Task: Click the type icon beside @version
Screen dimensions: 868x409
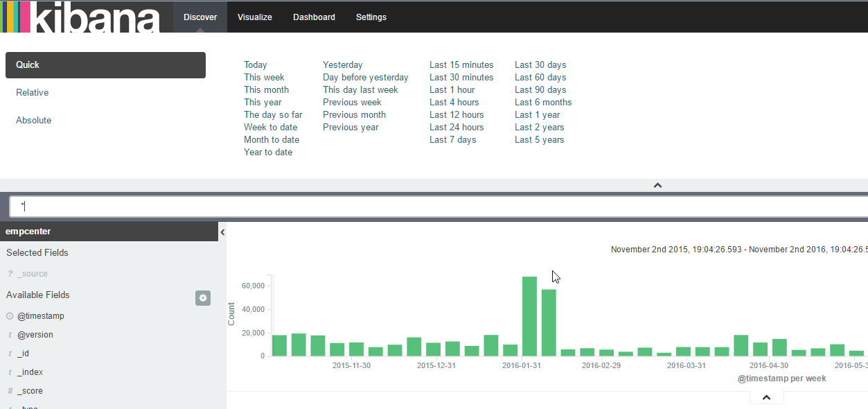Action: click(10, 335)
